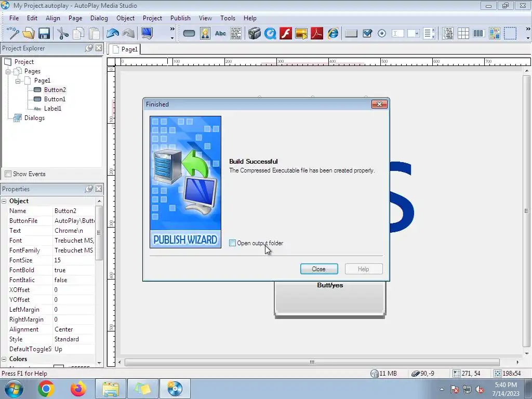Viewport: 532px width, 399px height.
Task: Open the Publish menu
Action: click(180, 18)
